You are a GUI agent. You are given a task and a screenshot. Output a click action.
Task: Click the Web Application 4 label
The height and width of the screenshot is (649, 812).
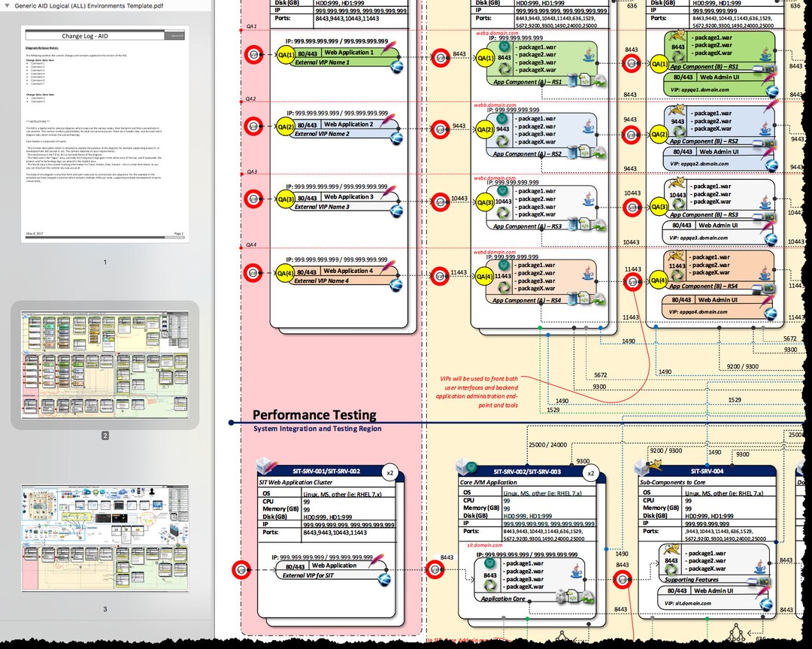[x=348, y=271]
